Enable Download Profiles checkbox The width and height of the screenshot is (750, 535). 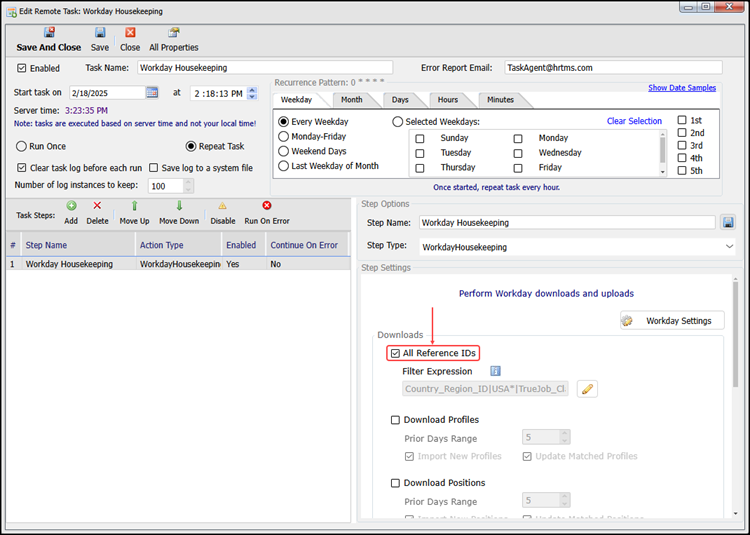[x=395, y=420]
